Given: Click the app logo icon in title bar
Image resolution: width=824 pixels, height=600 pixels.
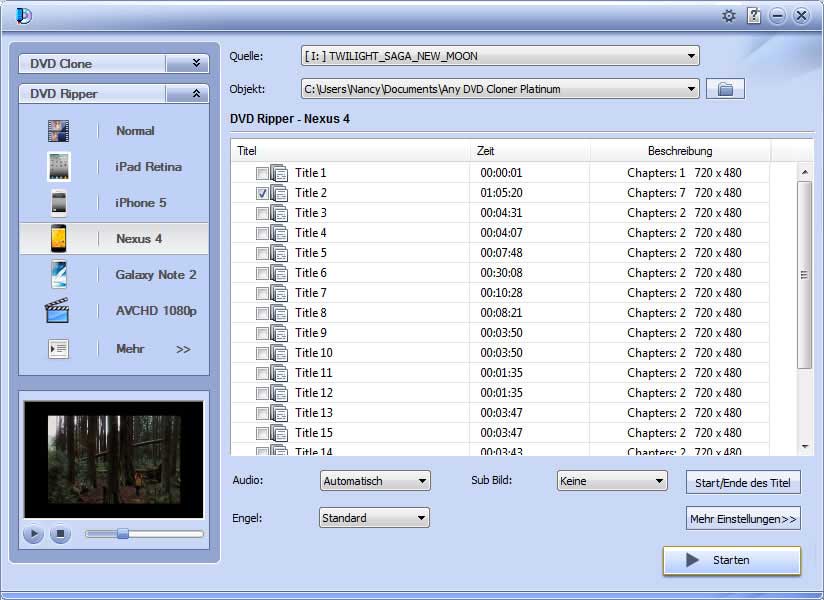Looking at the screenshot, I should click(x=24, y=16).
